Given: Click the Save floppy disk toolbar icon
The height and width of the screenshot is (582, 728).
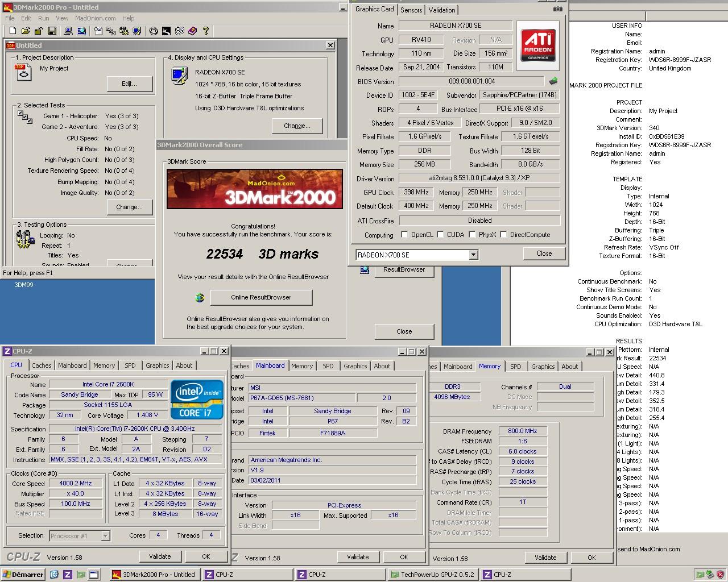Looking at the screenshot, I should pos(52,31).
